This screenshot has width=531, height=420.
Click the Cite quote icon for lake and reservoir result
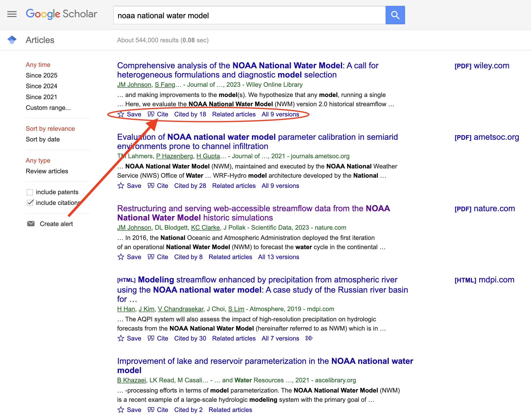(151, 410)
